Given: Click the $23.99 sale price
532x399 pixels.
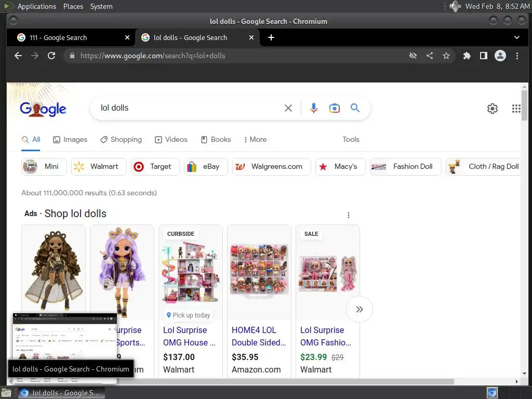Looking at the screenshot, I should coord(313,357).
